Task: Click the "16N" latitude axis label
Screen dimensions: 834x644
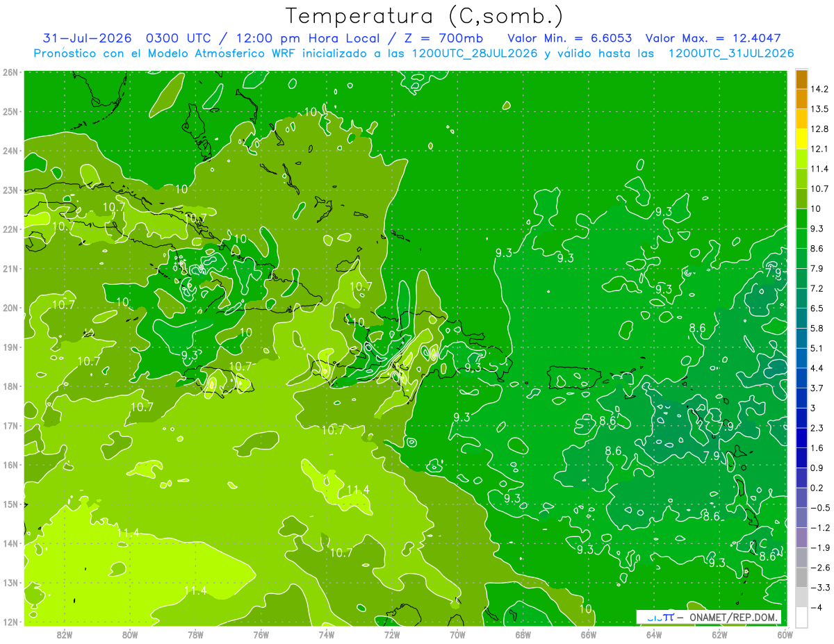Action: pos(10,465)
